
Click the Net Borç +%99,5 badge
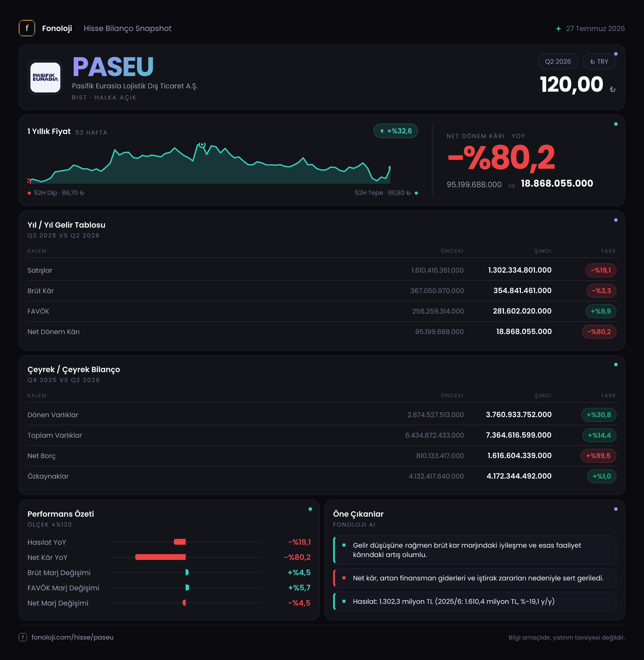pyautogui.click(x=598, y=456)
